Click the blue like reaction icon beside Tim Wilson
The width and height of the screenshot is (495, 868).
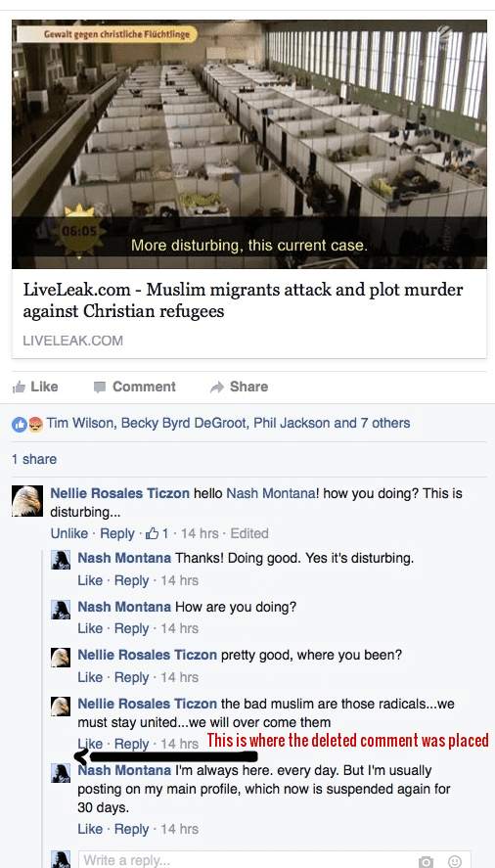tap(19, 425)
